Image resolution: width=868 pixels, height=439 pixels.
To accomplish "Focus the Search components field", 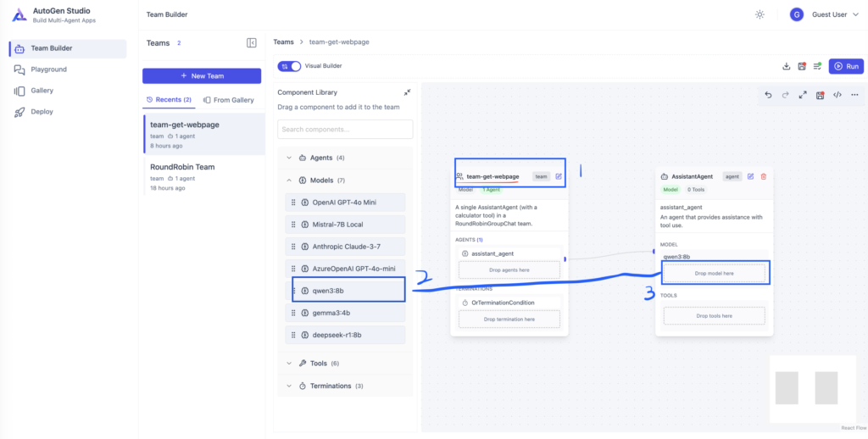I will coord(345,129).
